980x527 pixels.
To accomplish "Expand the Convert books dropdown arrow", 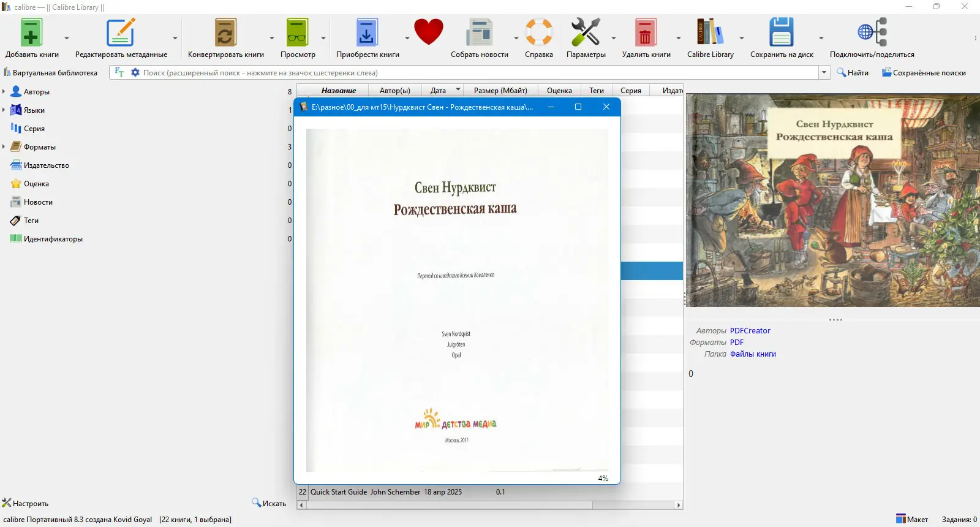I will click(271, 38).
